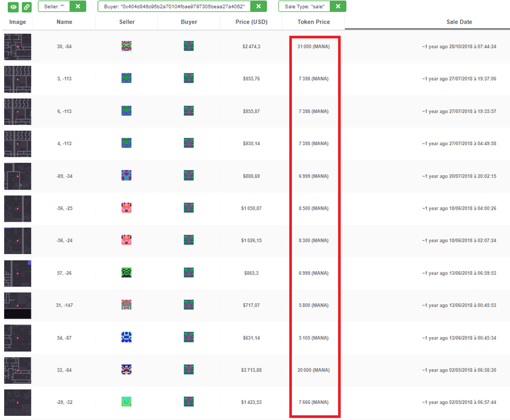Sort table by Token Price header
Image resolution: width=510 pixels, height=420 pixels.
(x=313, y=22)
